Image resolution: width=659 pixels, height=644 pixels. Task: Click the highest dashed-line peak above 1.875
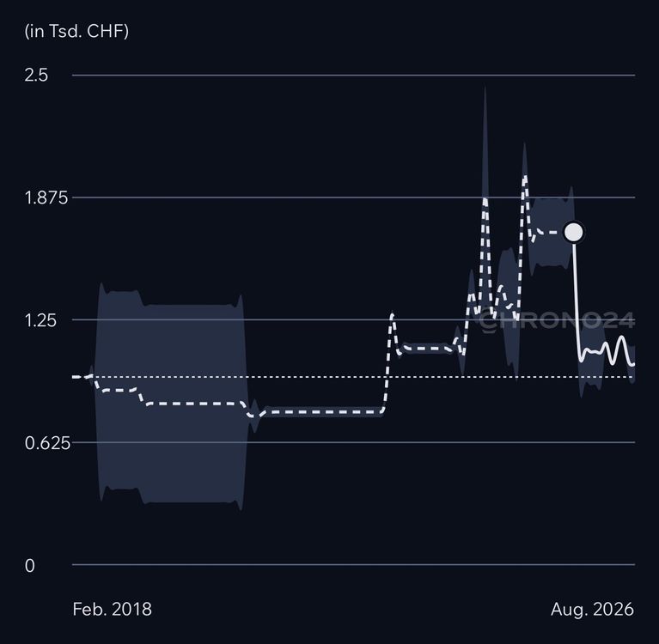(525, 179)
